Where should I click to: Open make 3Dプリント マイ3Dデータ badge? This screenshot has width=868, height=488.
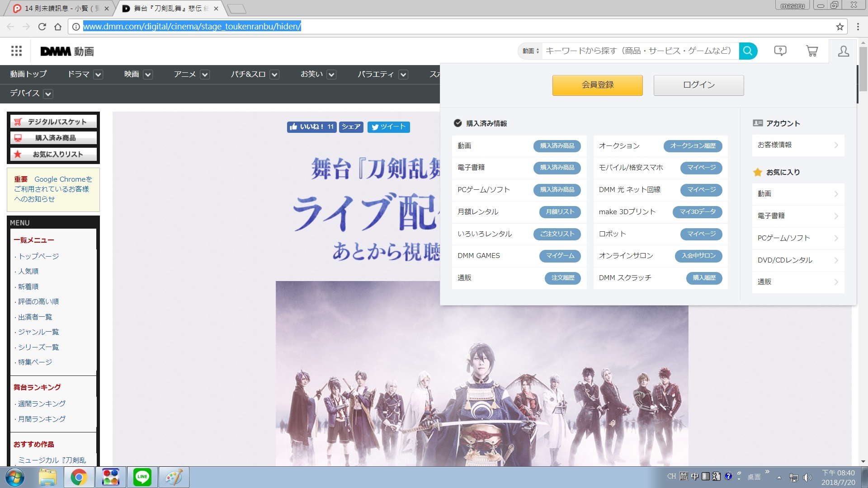click(x=697, y=212)
